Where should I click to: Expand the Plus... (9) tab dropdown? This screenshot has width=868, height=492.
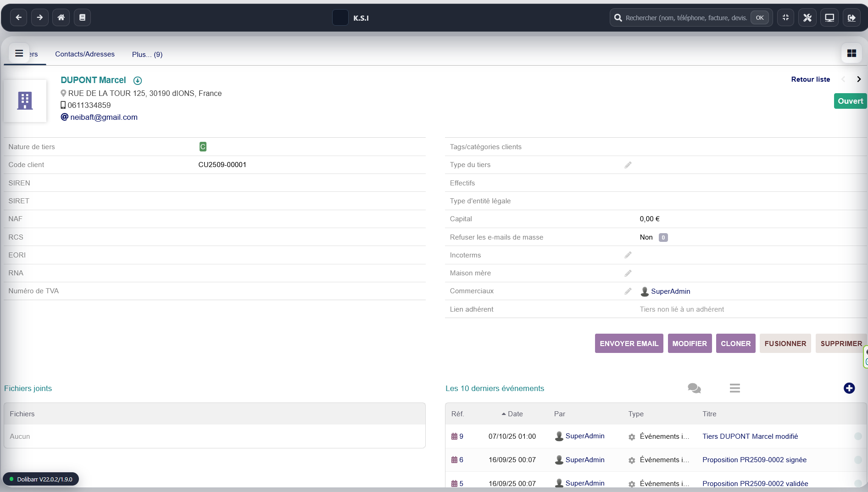tap(147, 54)
